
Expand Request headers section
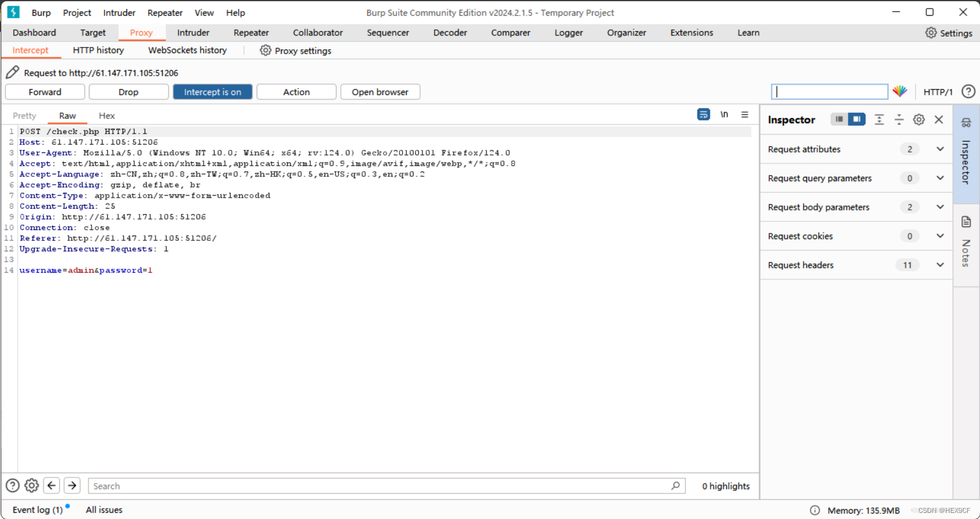tap(940, 265)
